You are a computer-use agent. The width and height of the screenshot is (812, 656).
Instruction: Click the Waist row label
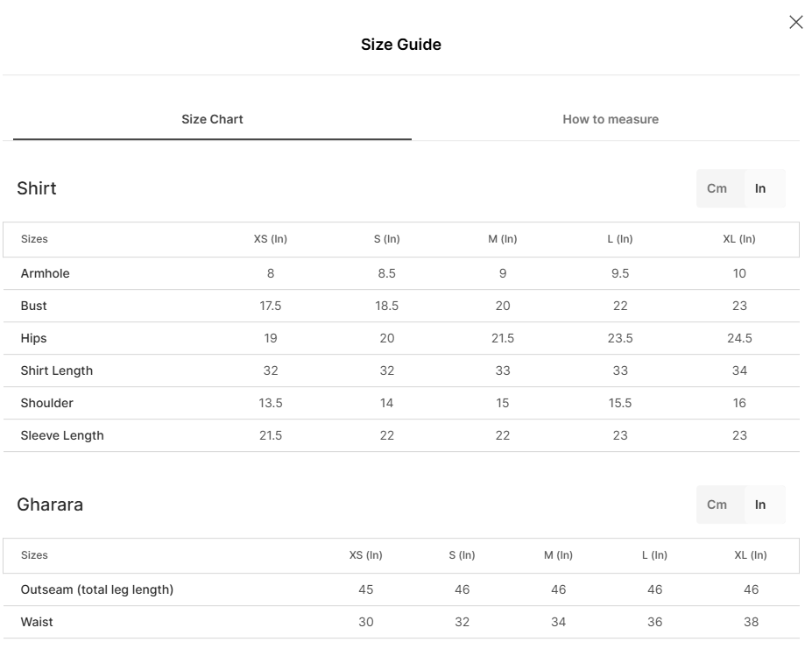(37, 622)
